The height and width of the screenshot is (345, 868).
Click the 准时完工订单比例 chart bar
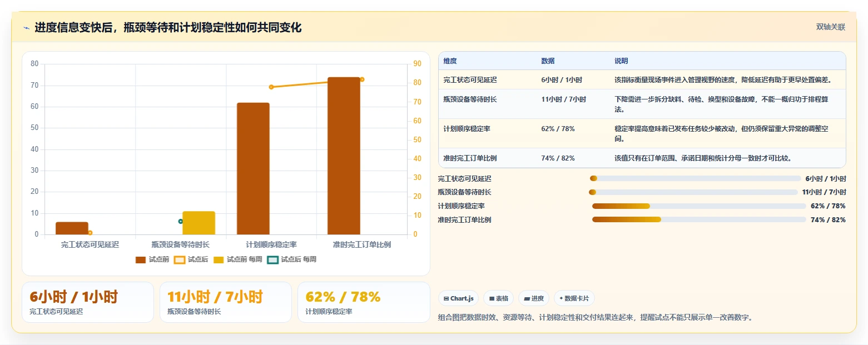(344, 156)
